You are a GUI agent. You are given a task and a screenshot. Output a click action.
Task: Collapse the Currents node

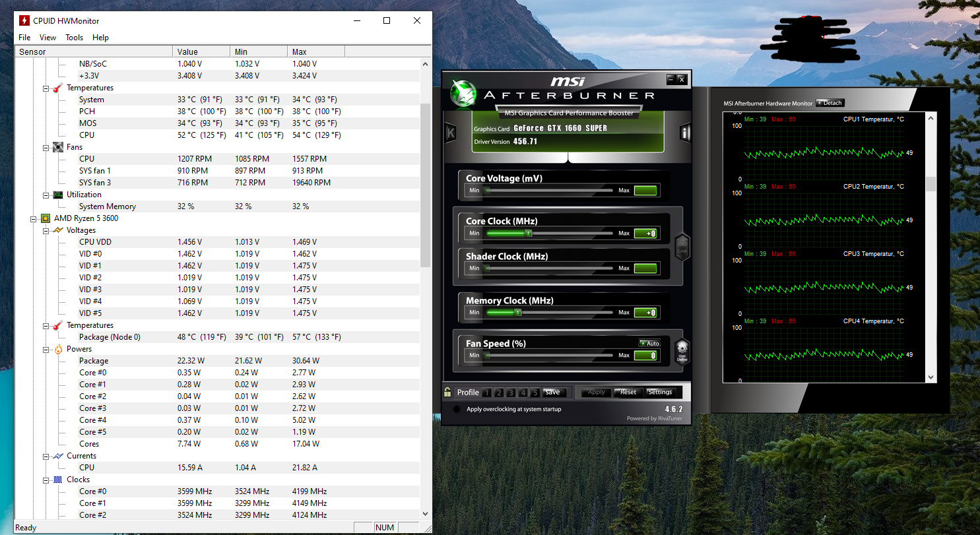[x=46, y=456]
